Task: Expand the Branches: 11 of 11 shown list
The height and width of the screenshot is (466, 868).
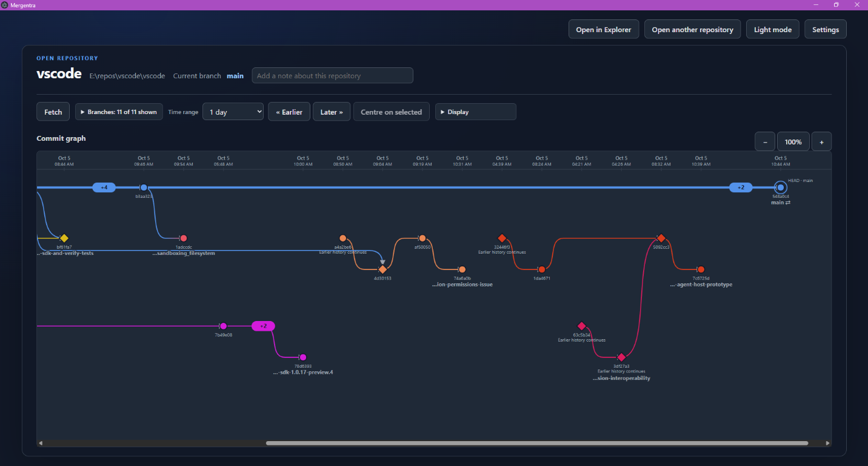Action: [119, 112]
